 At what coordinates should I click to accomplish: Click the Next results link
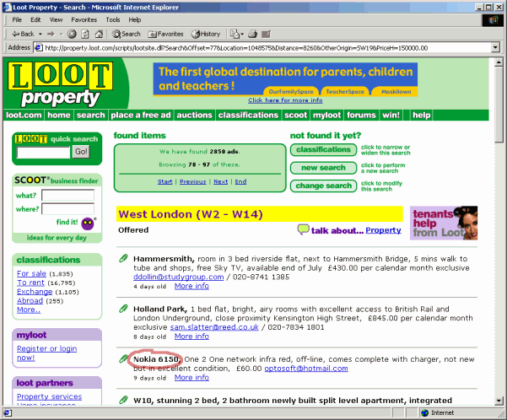tap(221, 181)
